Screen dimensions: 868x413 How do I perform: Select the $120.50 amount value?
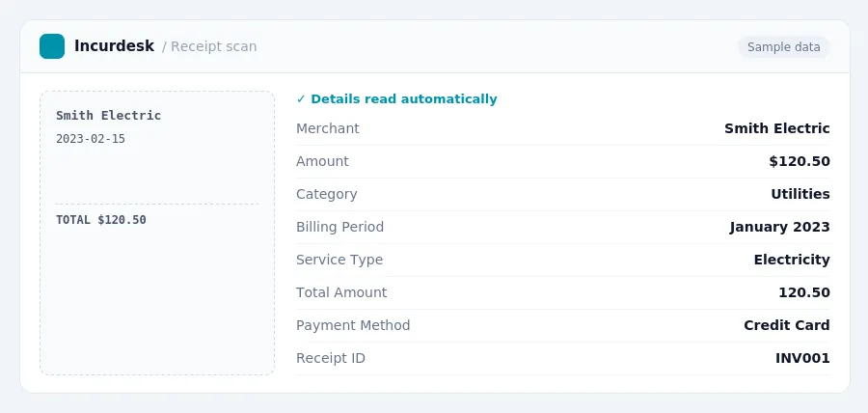800,161
